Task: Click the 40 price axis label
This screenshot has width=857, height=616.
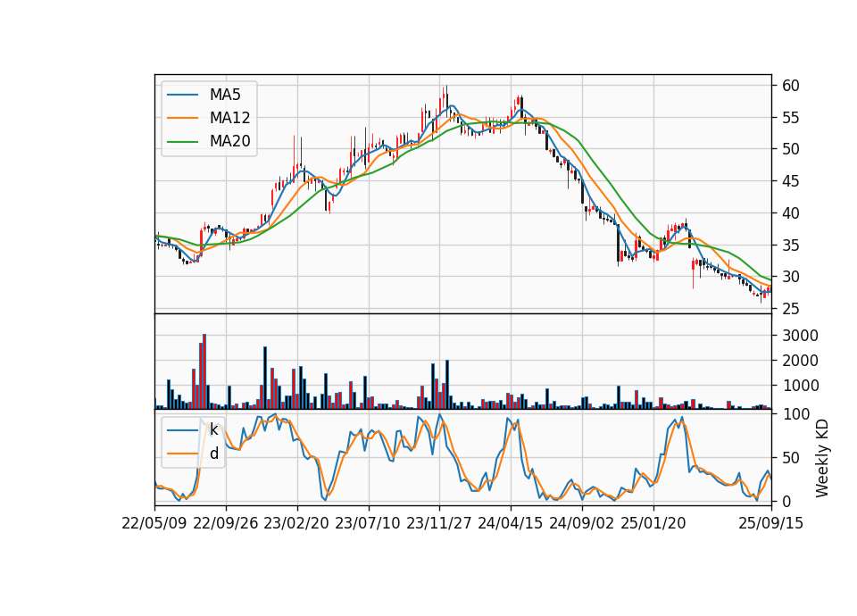Action: [x=790, y=213]
